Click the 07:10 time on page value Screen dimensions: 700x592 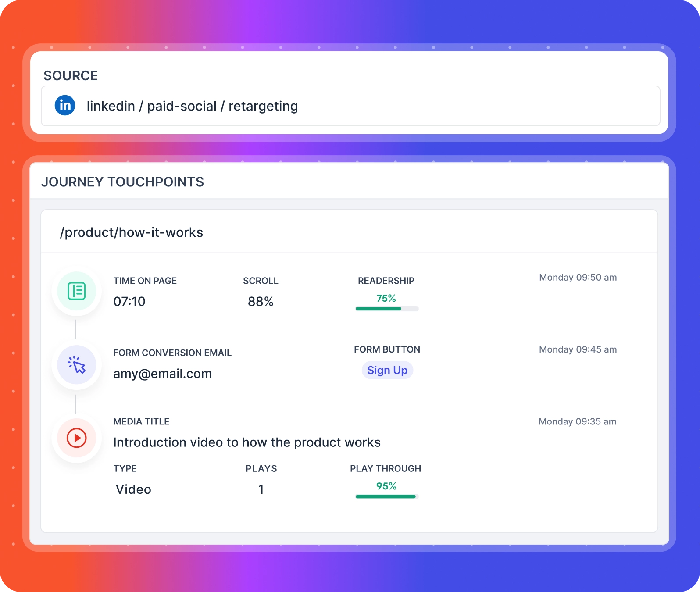129,301
